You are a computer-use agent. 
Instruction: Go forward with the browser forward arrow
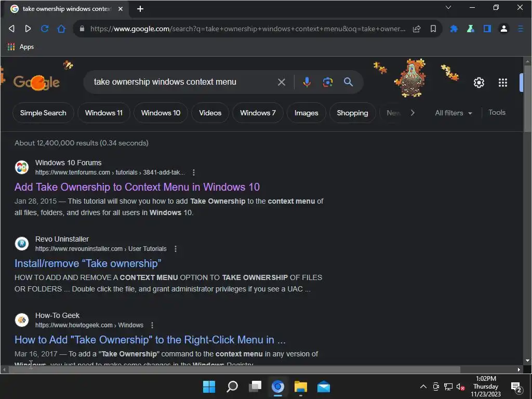(28, 29)
